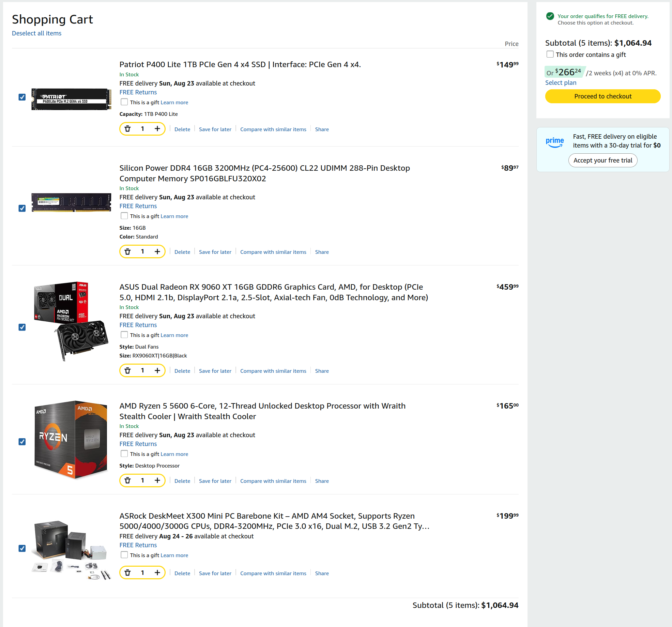Click trash icon for Silicon Power DDR4 memory

[128, 251]
